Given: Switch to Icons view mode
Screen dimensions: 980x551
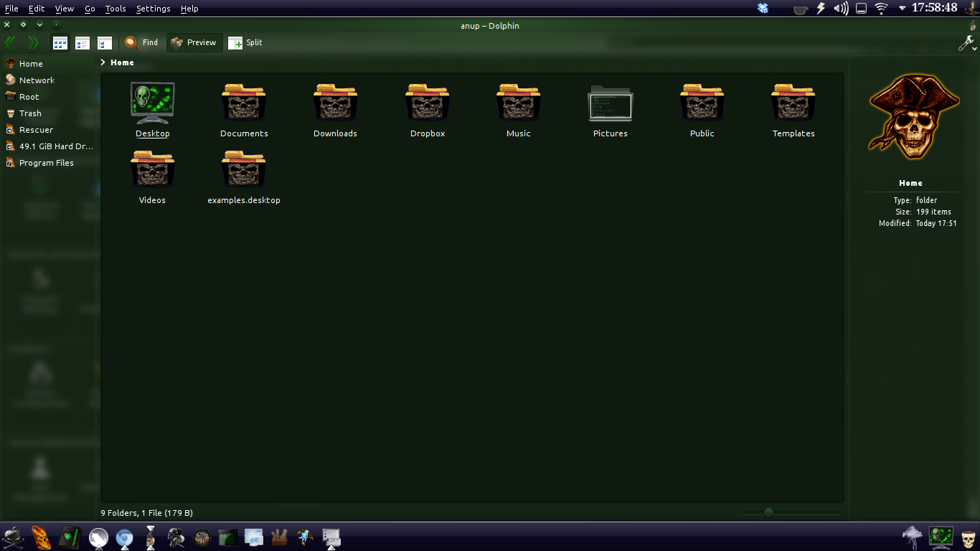Looking at the screenshot, I should point(60,43).
